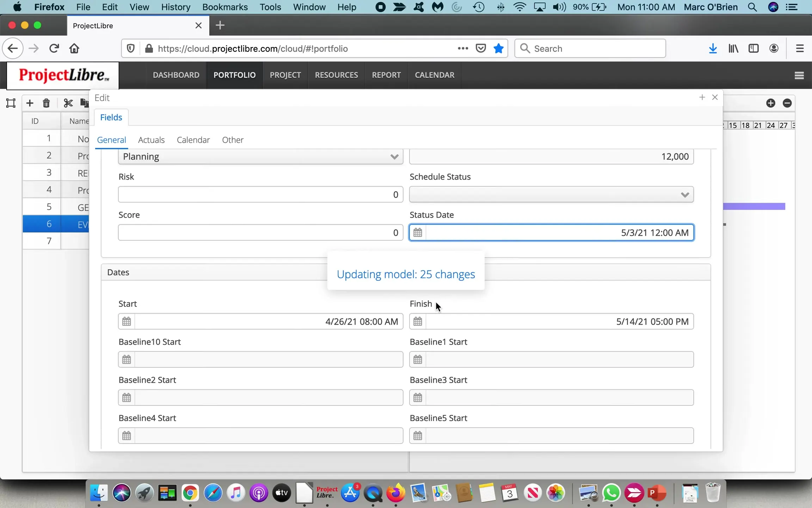Image resolution: width=812 pixels, height=508 pixels.
Task: Click the zoom out minus circle icon
Action: coord(787,103)
